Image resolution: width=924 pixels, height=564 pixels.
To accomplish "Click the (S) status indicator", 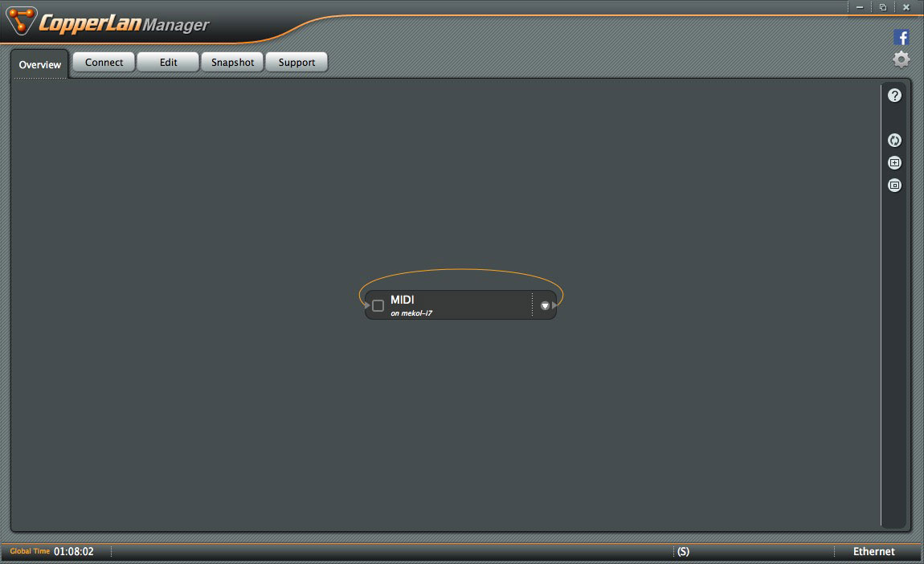I will 683,552.
